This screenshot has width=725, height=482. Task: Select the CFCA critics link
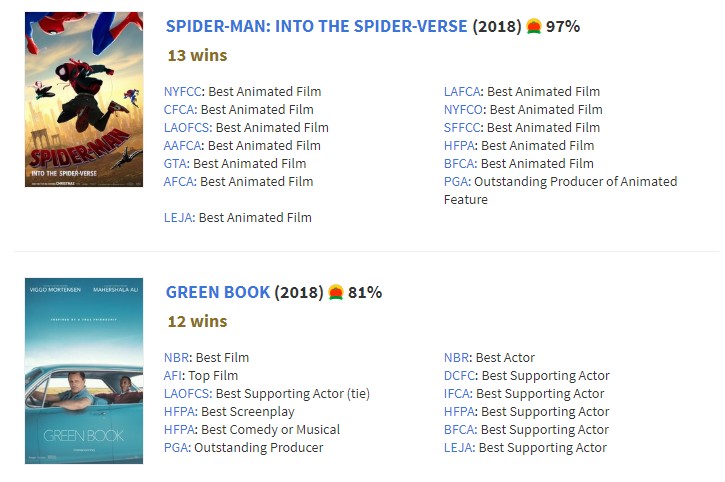tap(180, 110)
